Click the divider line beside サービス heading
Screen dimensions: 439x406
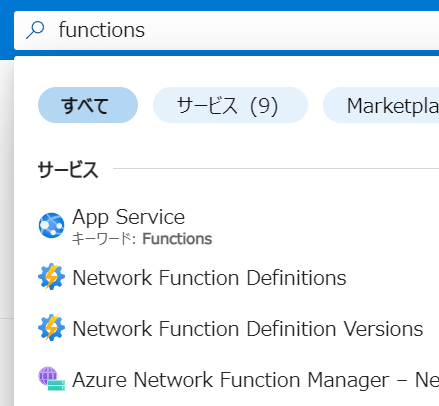tap(276, 168)
